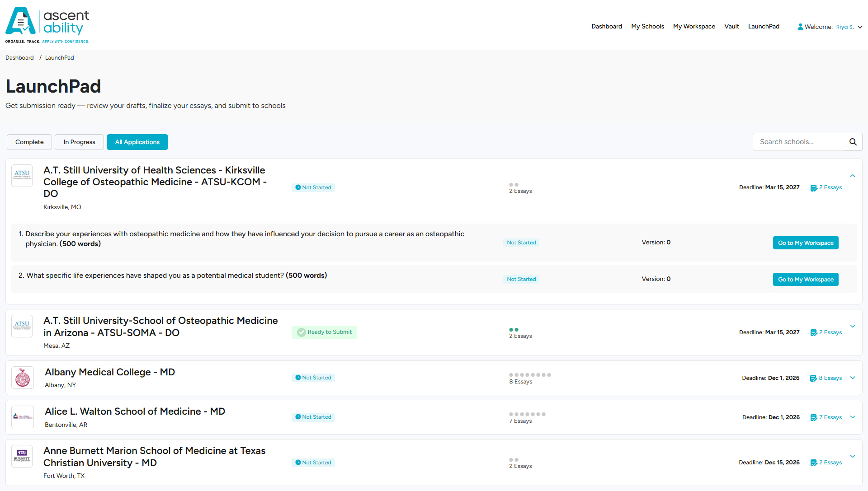Viewport: 868px width, 491px height.
Task: Click the clock icon on Alice L. Walton status badge
Action: tap(298, 417)
